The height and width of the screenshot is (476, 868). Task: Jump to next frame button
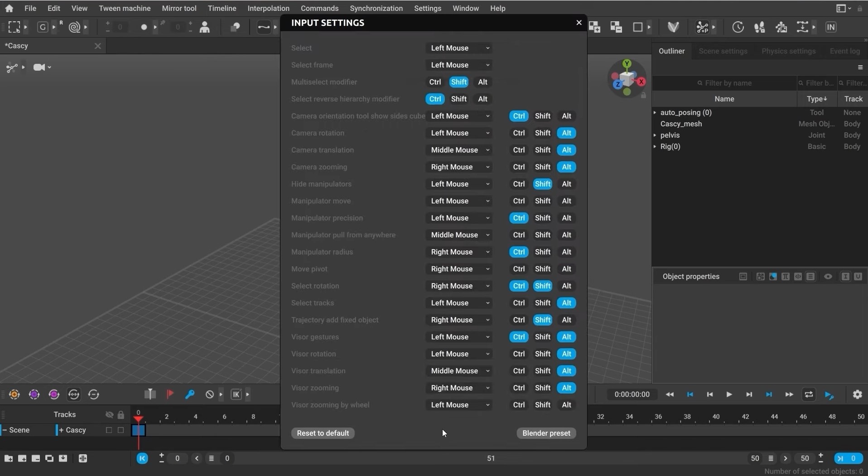tap(749, 394)
